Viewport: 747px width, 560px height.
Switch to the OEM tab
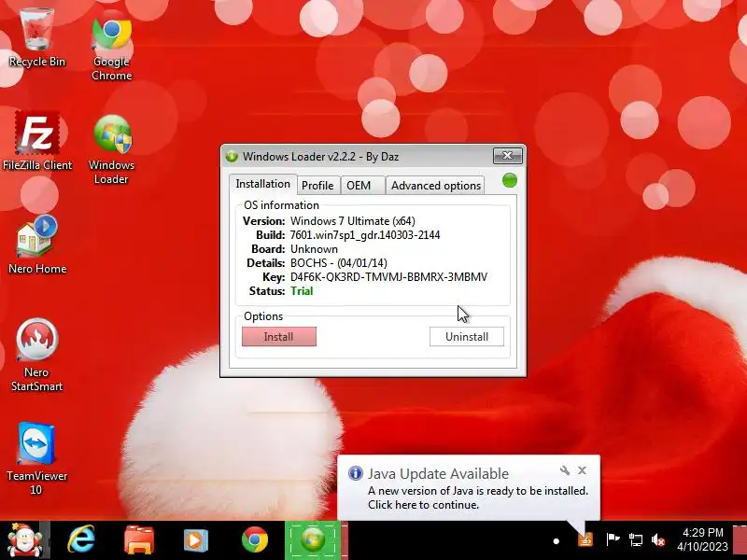(362, 185)
